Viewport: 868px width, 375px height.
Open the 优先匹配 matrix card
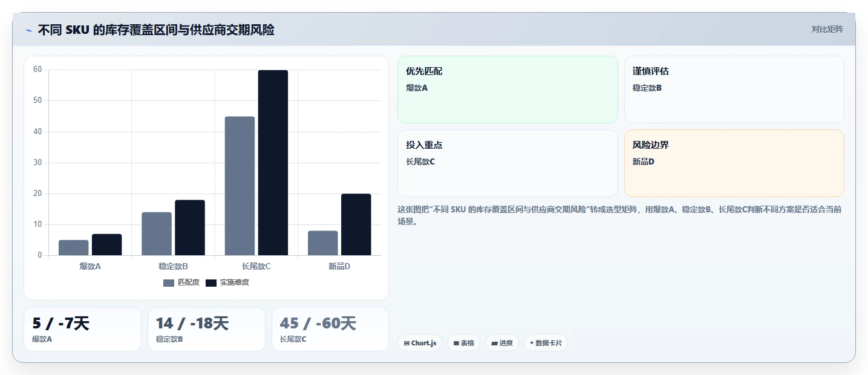click(507, 90)
